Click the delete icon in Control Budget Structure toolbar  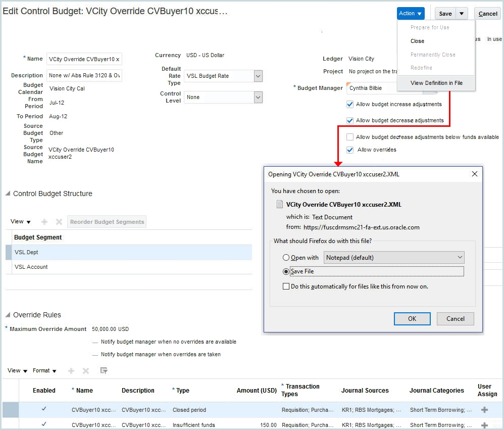tap(59, 222)
